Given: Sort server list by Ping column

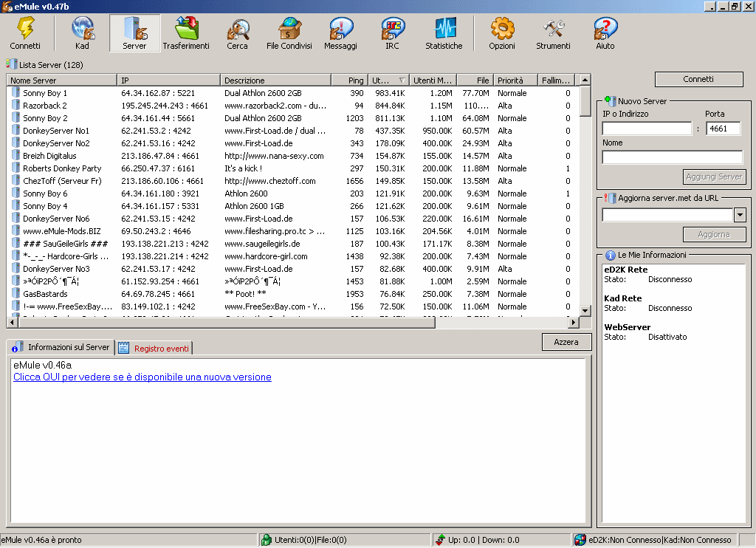Looking at the screenshot, I should pyautogui.click(x=348, y=80).
